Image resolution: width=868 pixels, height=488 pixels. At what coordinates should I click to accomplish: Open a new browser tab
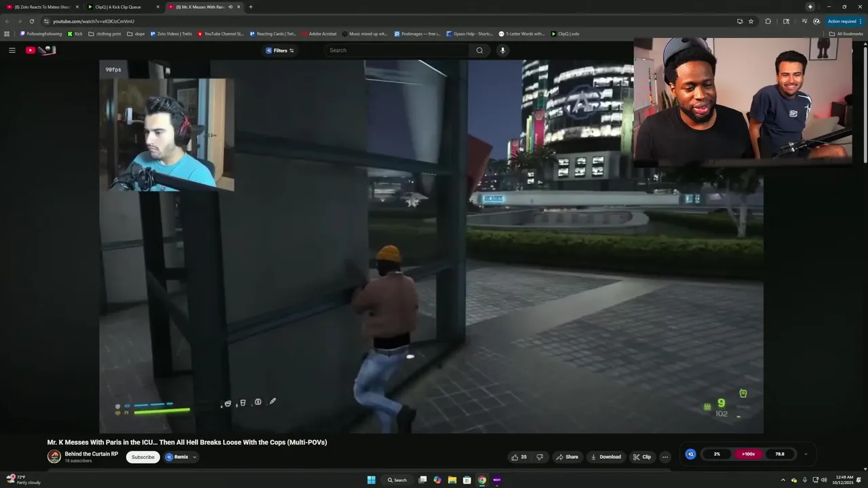tap(251, 7)
